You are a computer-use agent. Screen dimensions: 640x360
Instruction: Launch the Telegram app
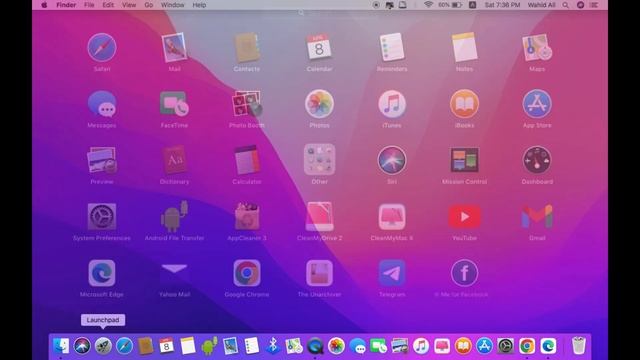click(392, 273)
